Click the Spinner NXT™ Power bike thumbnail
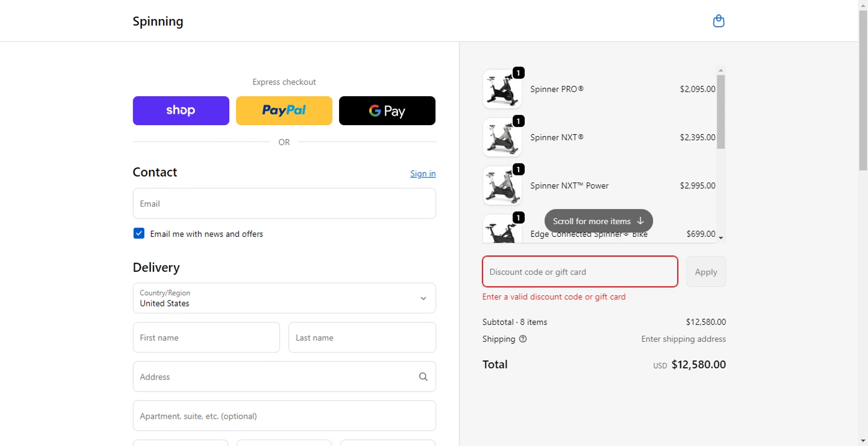 (x=502, y=185)
